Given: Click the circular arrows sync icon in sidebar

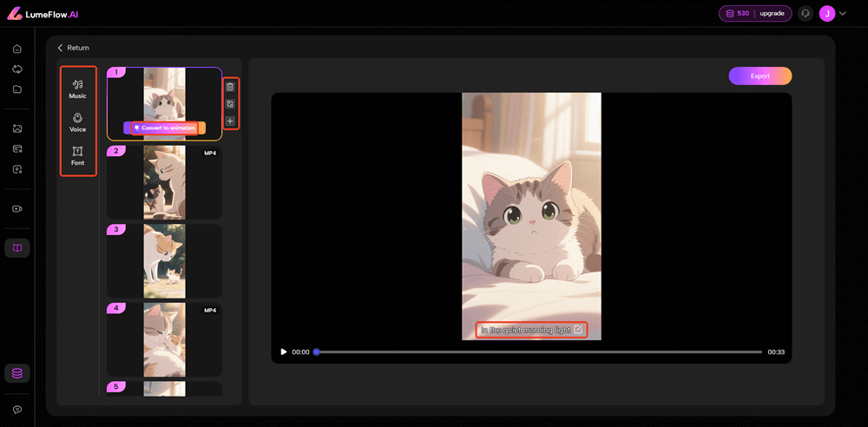Looking at the screenshot, I should (x=17, y=69).
